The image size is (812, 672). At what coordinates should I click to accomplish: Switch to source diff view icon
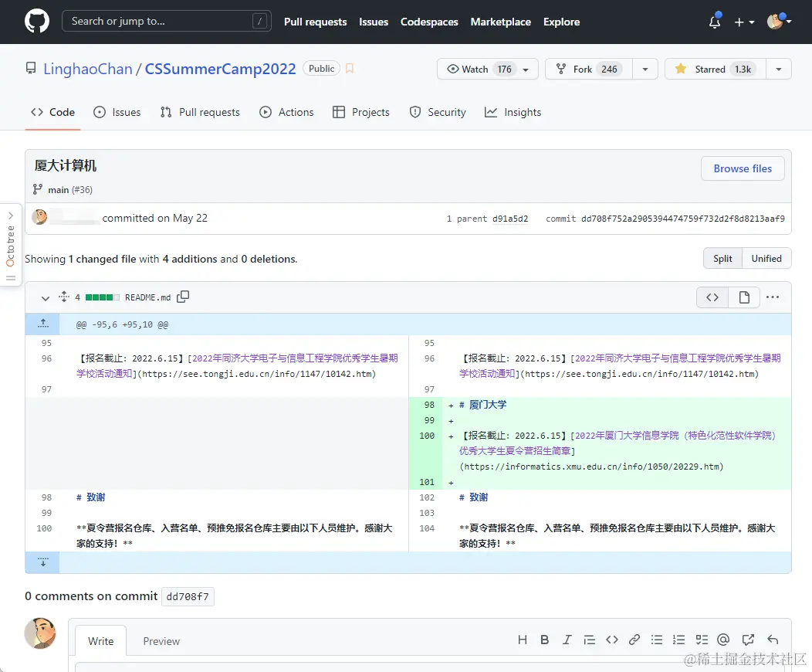pyautogui.click(x=712, y=297)
